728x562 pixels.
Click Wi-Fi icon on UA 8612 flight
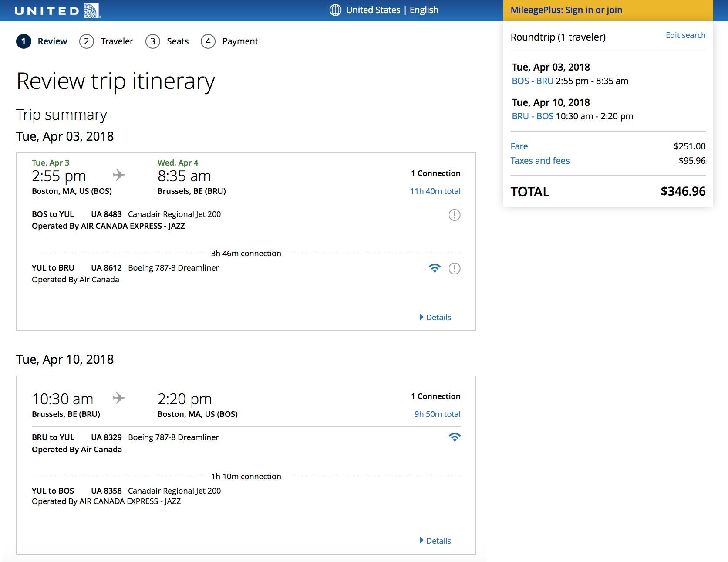(x=434, y=268)
